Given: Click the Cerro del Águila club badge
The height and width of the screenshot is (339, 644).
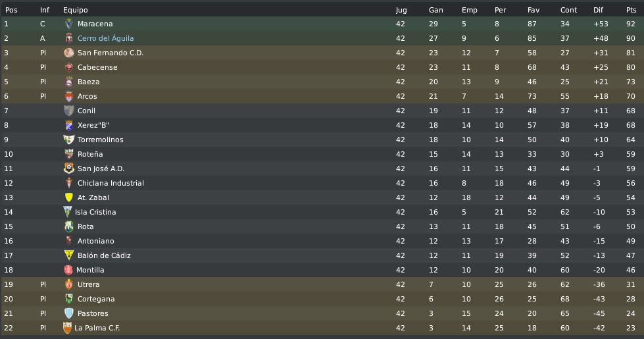Looking at the screenshot, I should click(x=69, y=38).
